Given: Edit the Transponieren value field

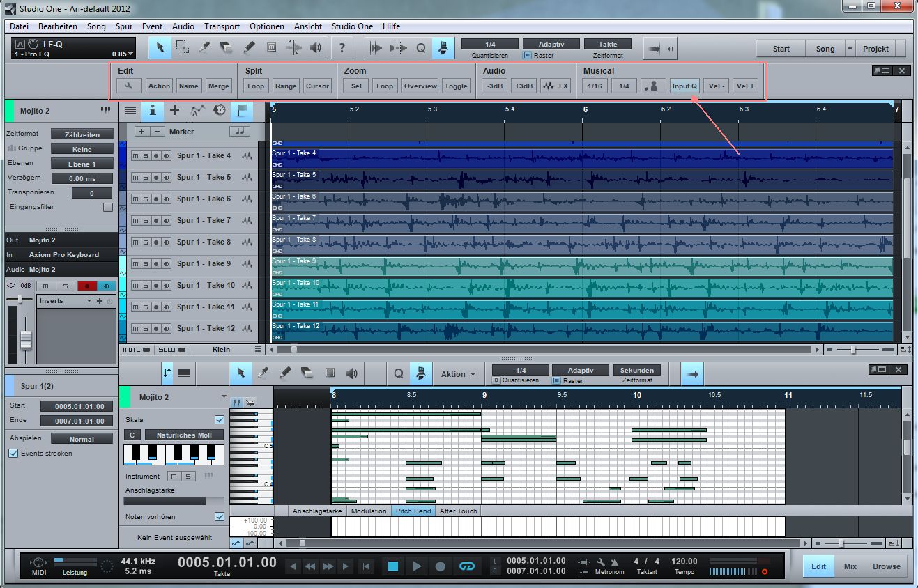Looking at the screenshot, I should tap(91, 193).
